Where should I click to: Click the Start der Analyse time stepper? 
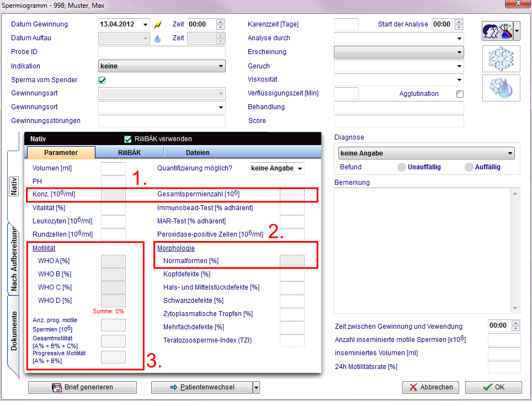(459, 24)
